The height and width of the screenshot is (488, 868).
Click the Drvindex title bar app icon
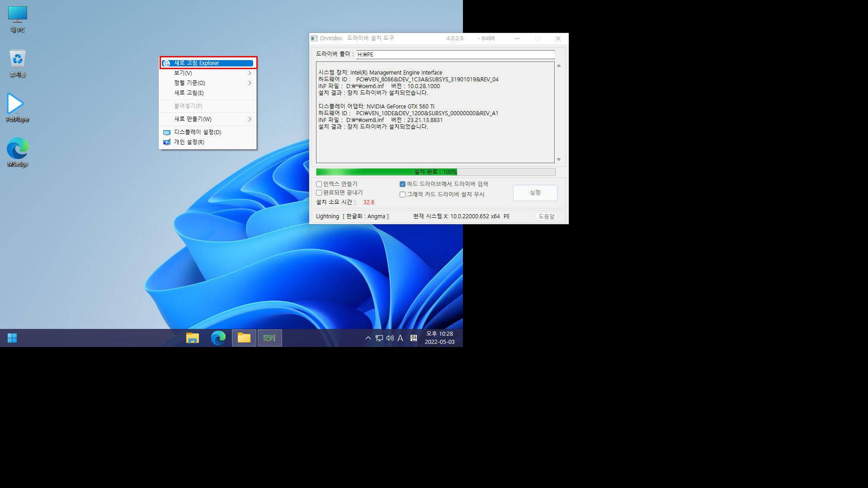tap(314, 38)
